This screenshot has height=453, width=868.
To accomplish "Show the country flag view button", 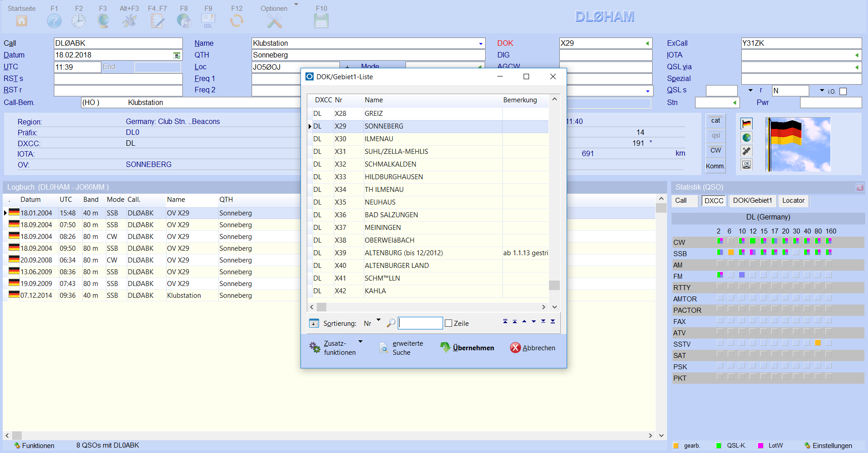I will point(746,124).
